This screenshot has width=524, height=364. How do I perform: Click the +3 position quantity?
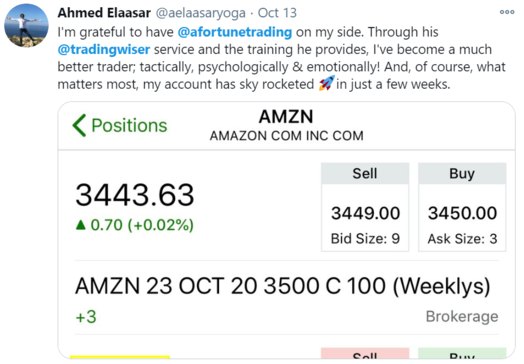(x=86, y=317)
